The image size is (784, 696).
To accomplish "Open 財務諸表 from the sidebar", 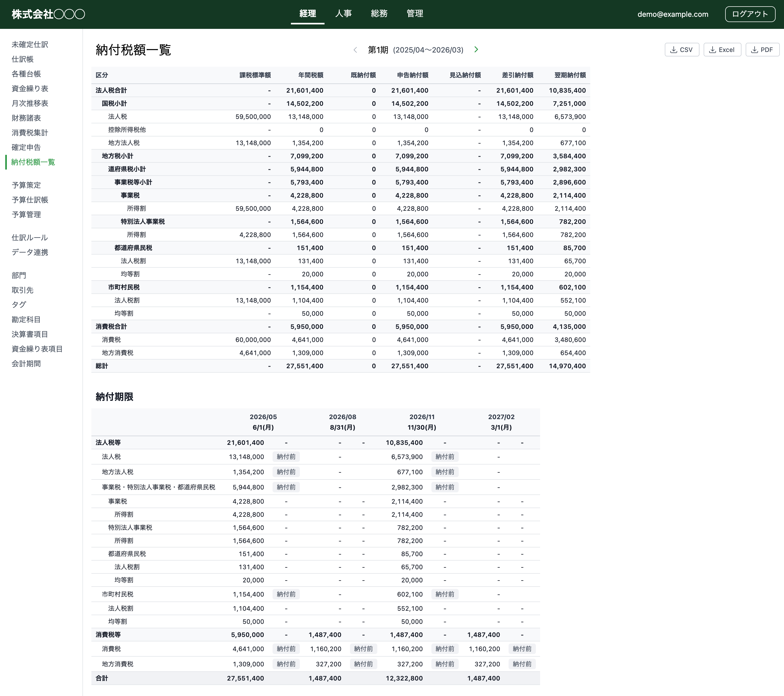I will tap(27, 118).
